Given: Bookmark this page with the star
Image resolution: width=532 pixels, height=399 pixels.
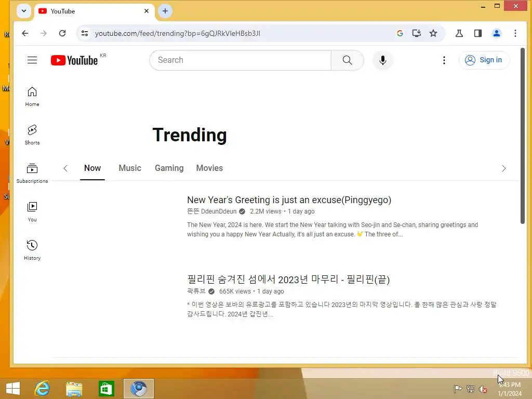Looking at the screenshot, I should pyautogui.click(x=433, y=33).
